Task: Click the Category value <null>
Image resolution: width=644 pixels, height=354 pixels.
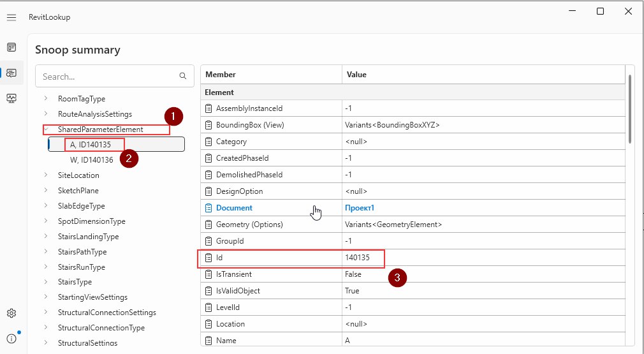Action: tap(356, 142)
